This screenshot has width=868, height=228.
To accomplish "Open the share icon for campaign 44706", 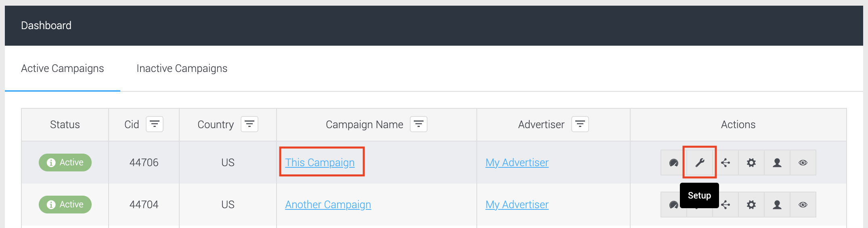I will coord(725,163).
